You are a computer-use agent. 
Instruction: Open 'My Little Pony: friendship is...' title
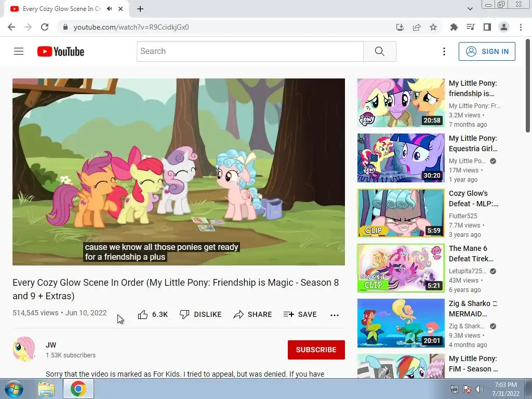tap(473, 88)
